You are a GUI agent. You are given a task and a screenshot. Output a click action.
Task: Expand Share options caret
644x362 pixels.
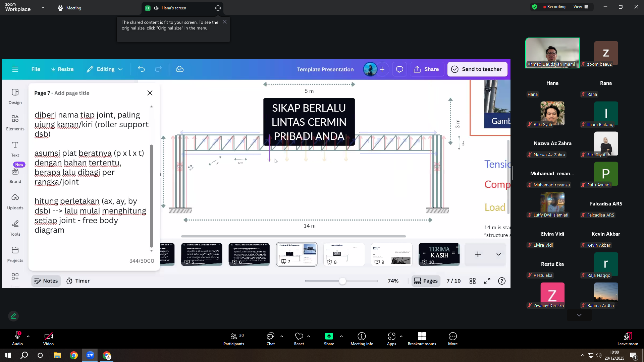[341, 336]
